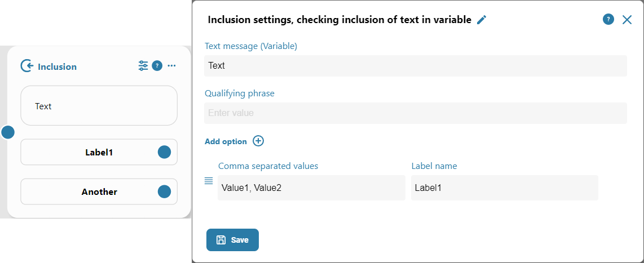Open help in settings panel header
This screenshot has width=644, height=263.
point(608,20)
